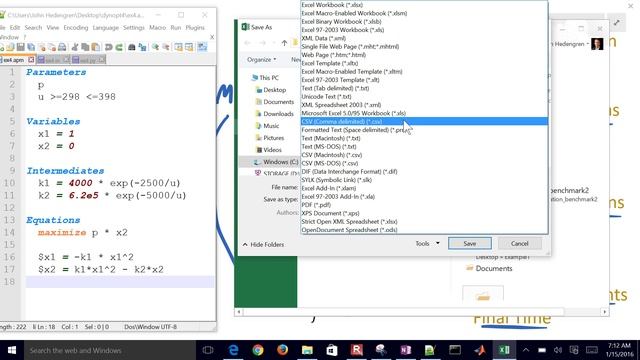Click the Synchronize Vertical Scrolling icon
Viewport: 640px width, 360px height.
pos(178,47)
